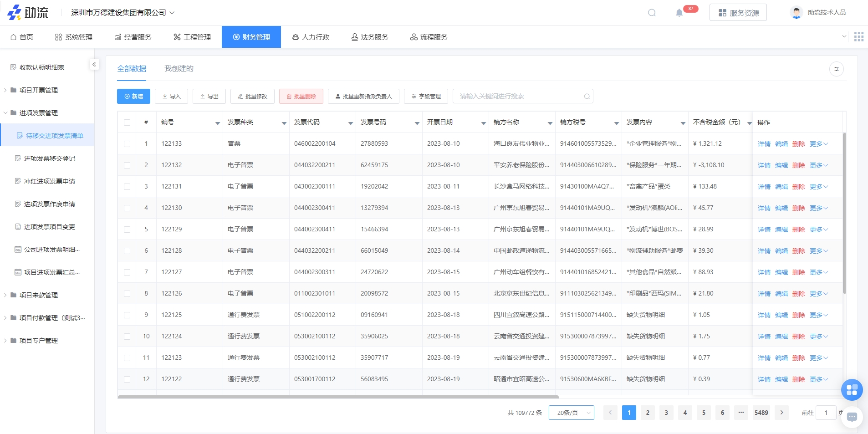
Task: Open filter arrow for 发票代码 column
Action: (x=350, y=123)
